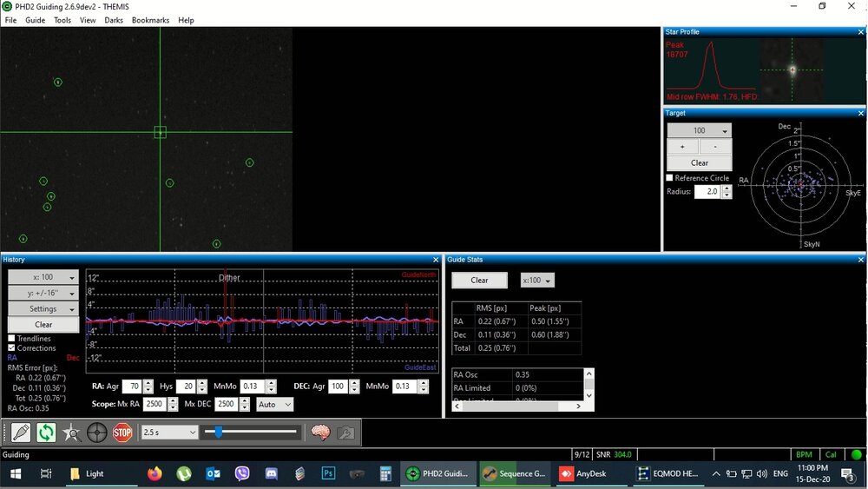Click the Connect Equipment USB icon
868x489 pixels.
coord(21,432)
